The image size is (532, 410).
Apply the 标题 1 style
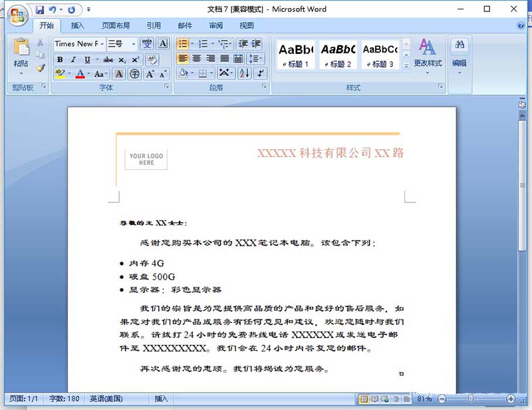tap(296, 55)
